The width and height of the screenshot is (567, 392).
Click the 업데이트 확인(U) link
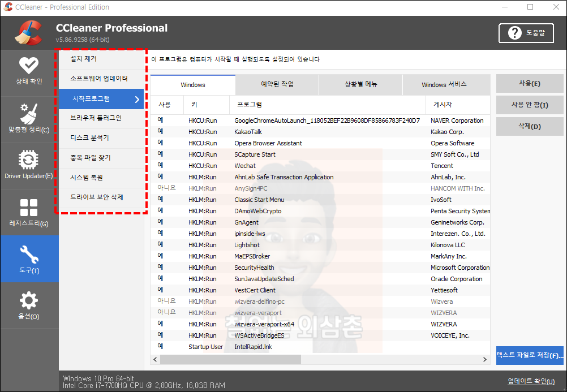coord(531,381)
